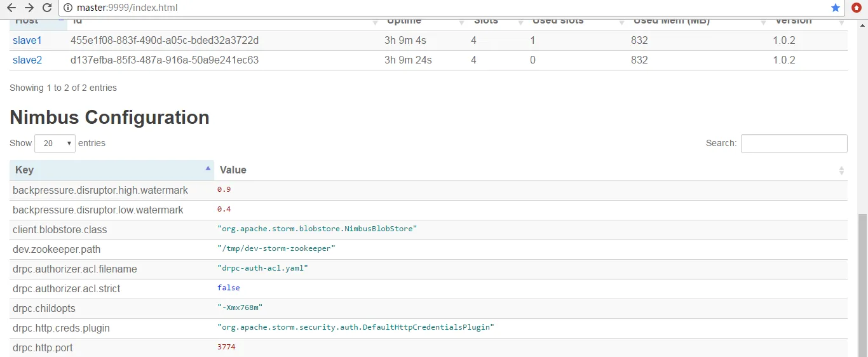Click the Showing 1 to 2 of 2 entries text

[63, 88]
